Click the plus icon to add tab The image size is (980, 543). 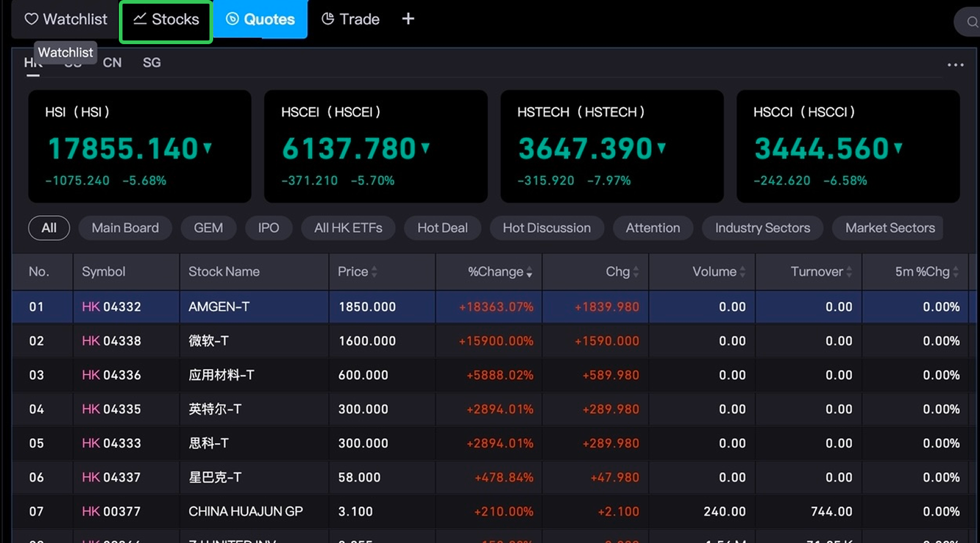coord(408,19)
